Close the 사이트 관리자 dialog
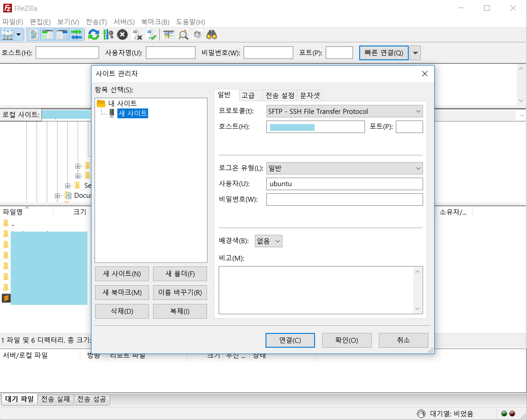Screen dimensions: 527x420 (x=425, y=74)
